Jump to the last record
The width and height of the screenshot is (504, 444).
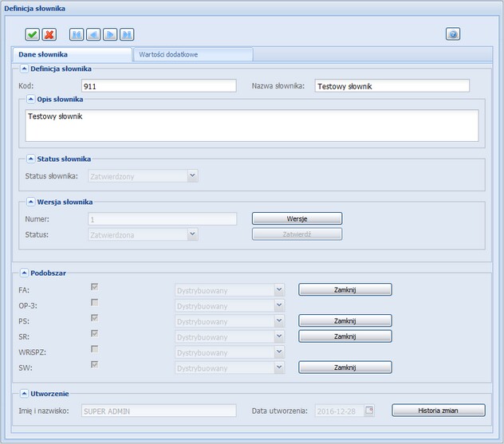point(127,34)
